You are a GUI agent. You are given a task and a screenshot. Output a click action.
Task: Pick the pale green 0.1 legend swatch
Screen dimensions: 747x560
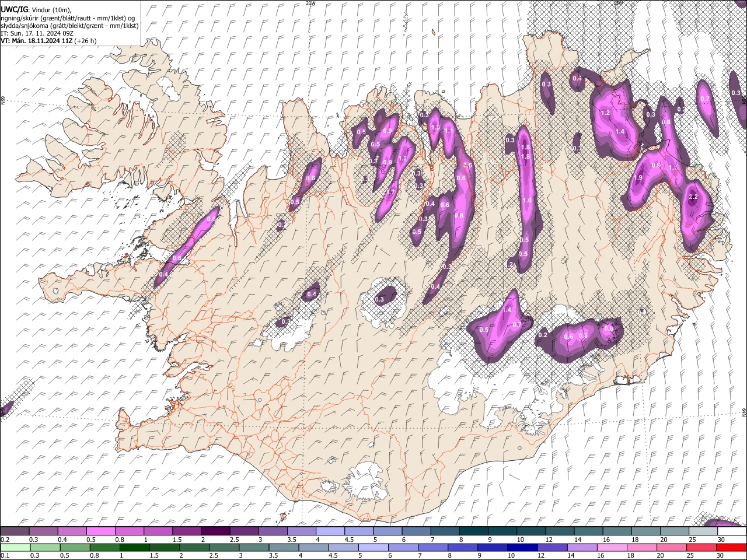point(15,547)
